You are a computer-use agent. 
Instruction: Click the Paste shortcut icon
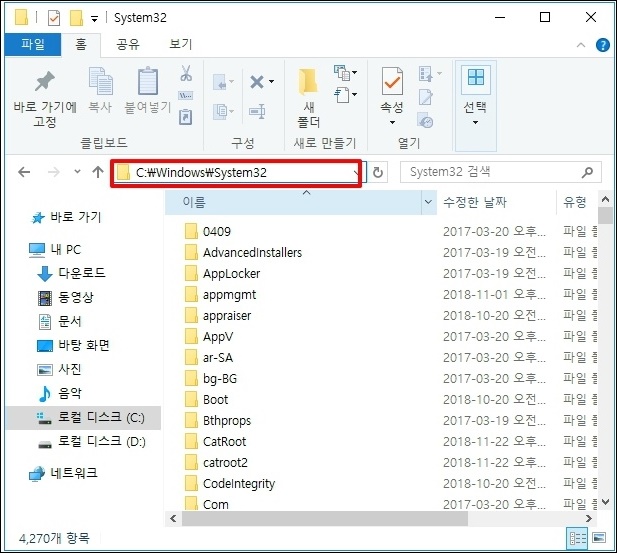pos(186,117)
